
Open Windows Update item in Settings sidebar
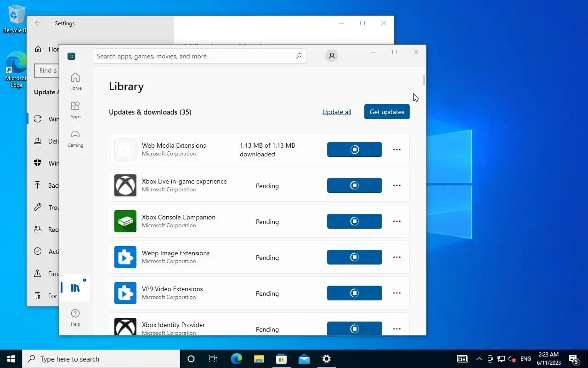[43, 119]
